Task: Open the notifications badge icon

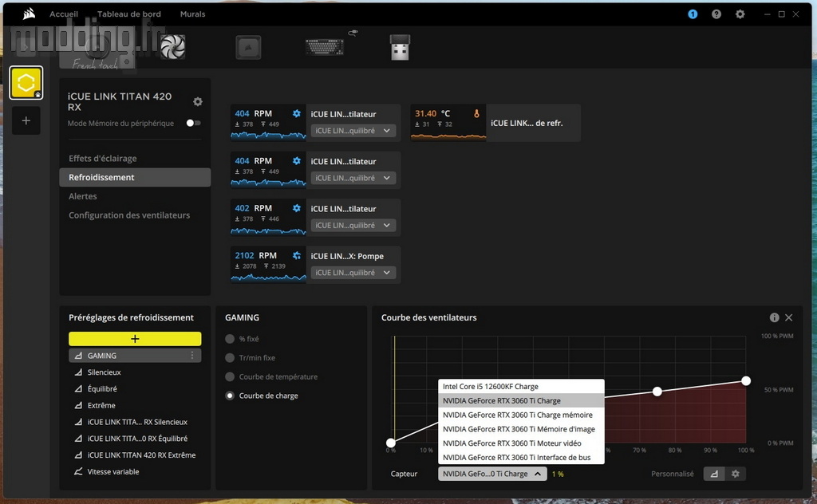Action: (x=693, y=14)
